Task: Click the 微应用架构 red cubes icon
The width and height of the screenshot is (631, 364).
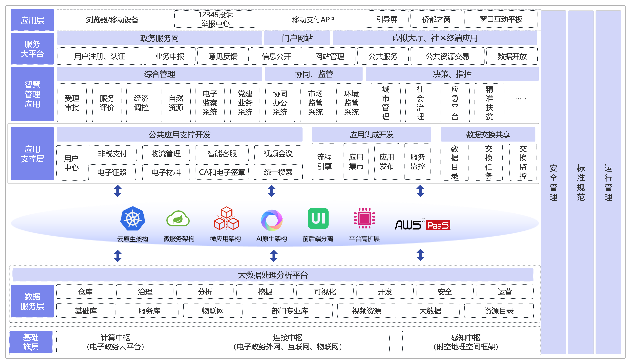Action: [x=226, y=218]
